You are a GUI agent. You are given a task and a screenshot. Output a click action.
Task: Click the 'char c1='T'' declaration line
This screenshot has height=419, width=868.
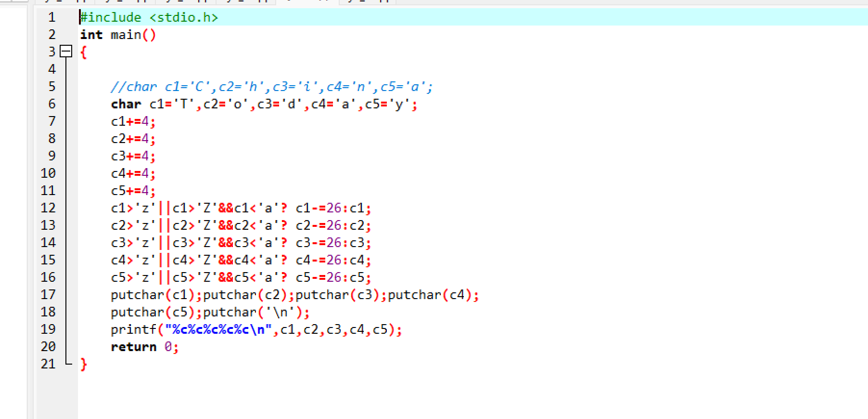coord(264,104)
